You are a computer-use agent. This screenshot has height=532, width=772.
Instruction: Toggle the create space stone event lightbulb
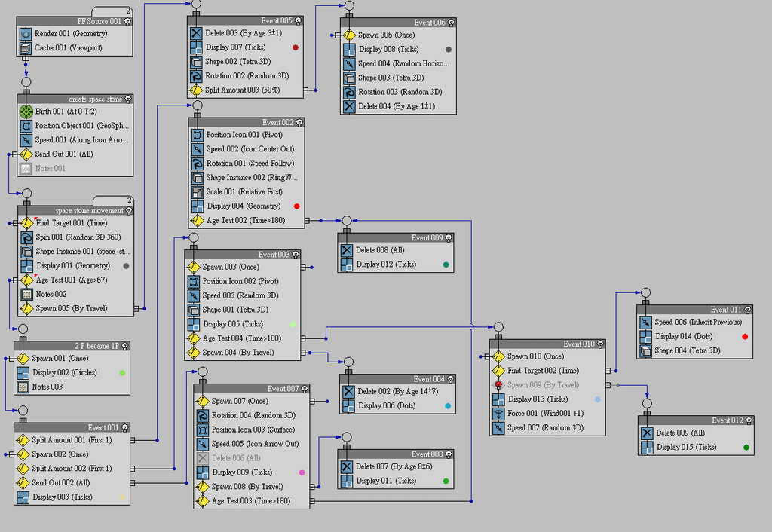(128, 99)
